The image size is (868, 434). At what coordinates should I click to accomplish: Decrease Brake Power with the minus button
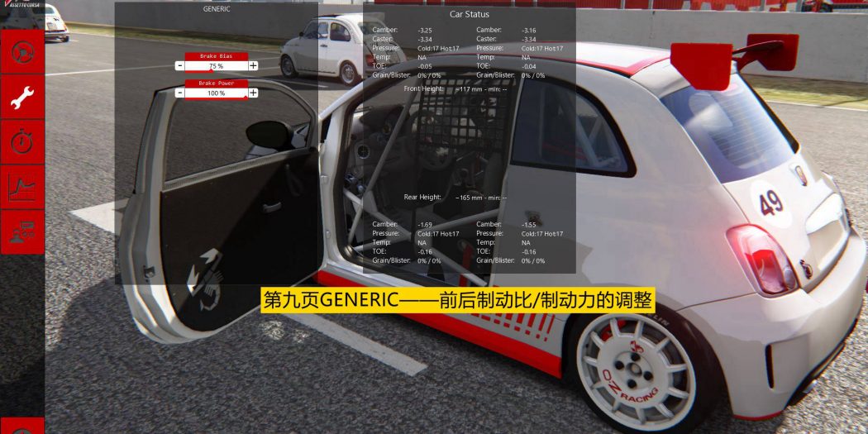coord(180,93)
